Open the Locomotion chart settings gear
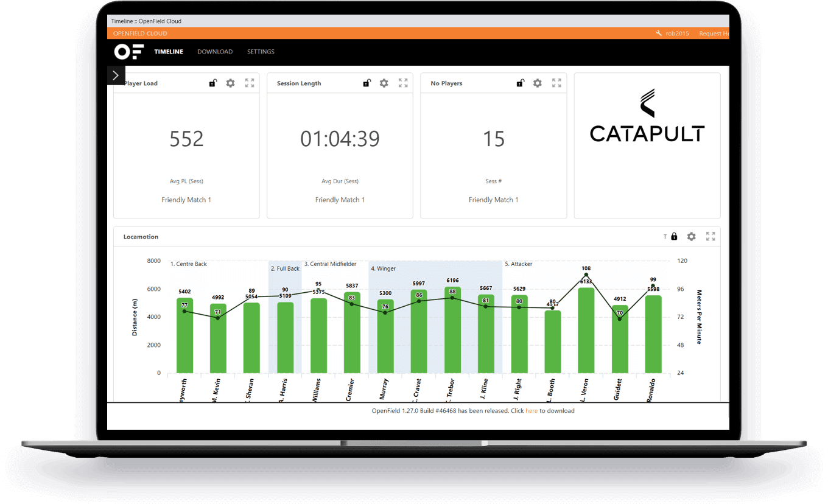The width and height of the screenshot is (828, 504). pos(691,237)
